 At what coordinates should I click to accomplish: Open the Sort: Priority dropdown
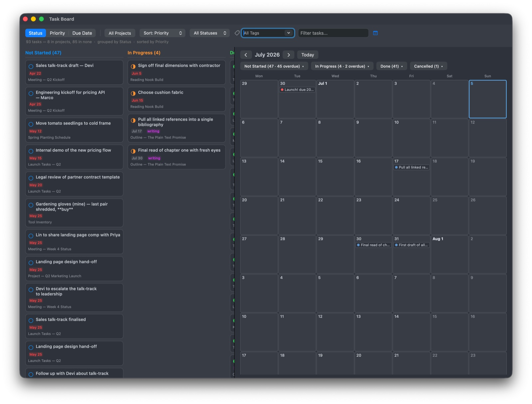click(x=162, y=33)
